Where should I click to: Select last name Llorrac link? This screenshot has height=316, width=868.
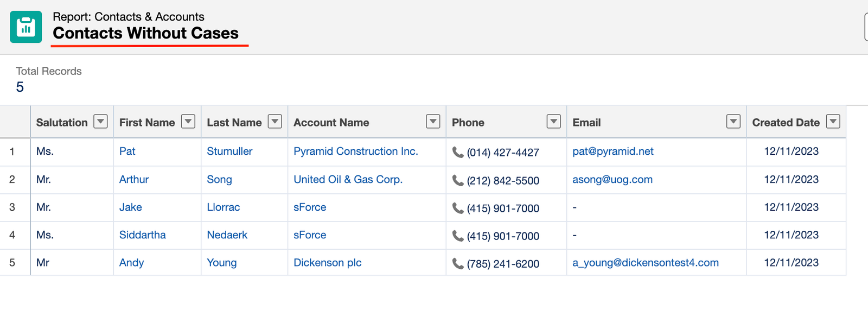click(223, 207)
